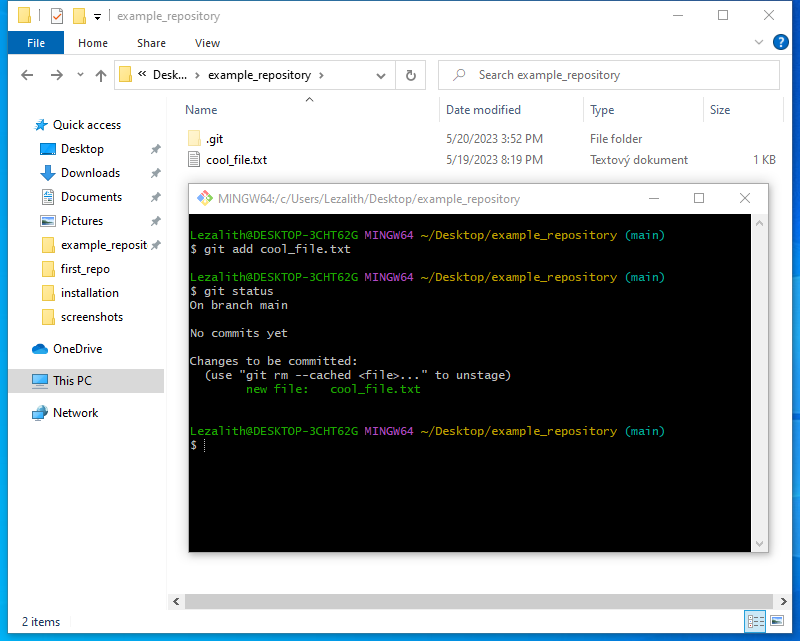Select the .git folder
Viewport: 800px width, 641px height.
tap(214, 139)
